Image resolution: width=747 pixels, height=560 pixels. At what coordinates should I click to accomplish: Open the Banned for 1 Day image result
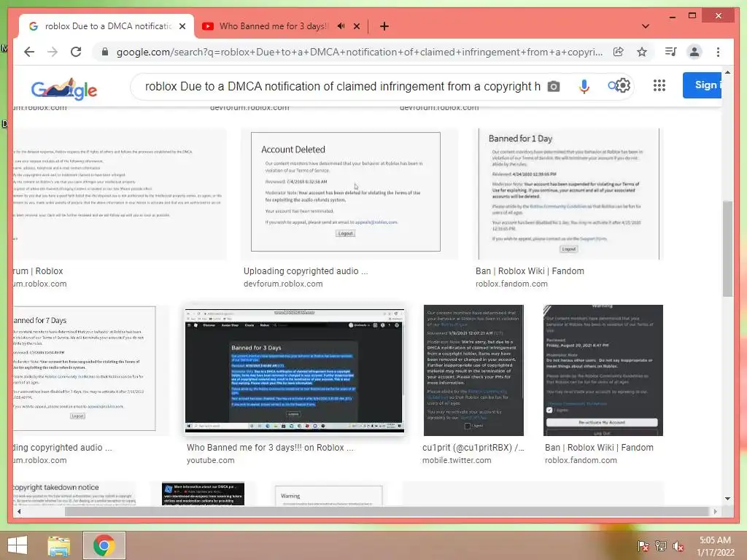click(569, 194)
